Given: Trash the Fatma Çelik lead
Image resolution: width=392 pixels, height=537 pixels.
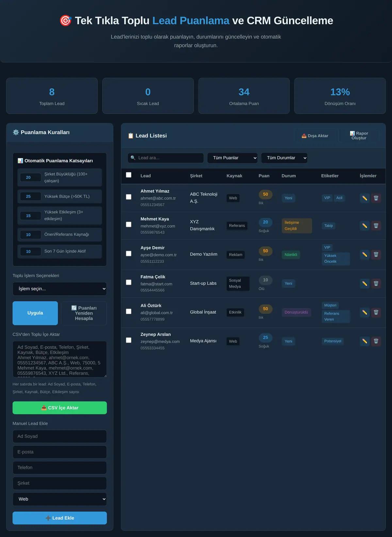Looking at the screenshot, I should click(376, 284).
